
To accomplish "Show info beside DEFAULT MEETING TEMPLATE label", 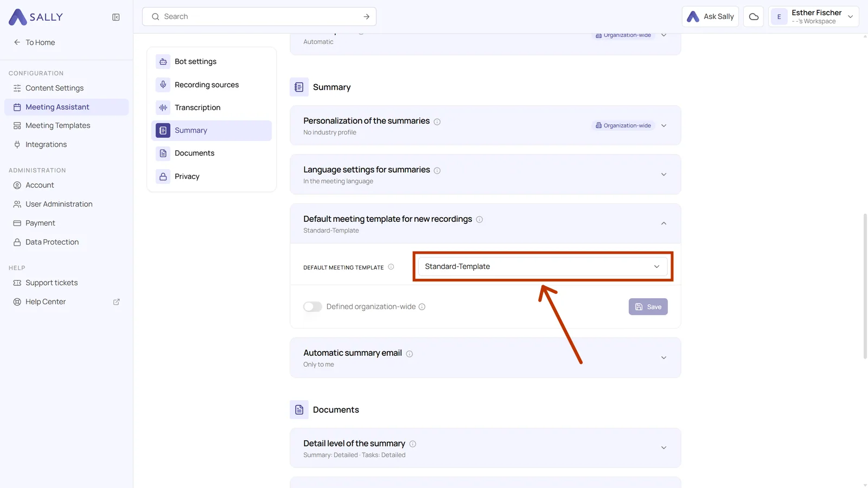I will (391, 267).
